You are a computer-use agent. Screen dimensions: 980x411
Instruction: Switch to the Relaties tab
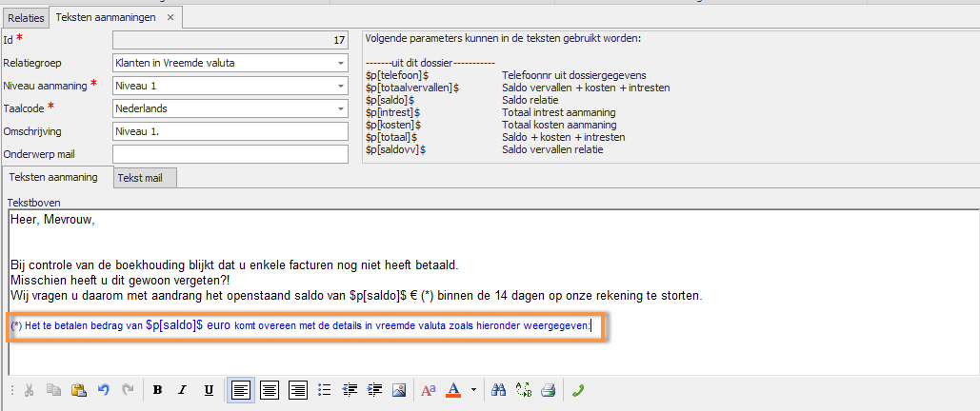26,17
